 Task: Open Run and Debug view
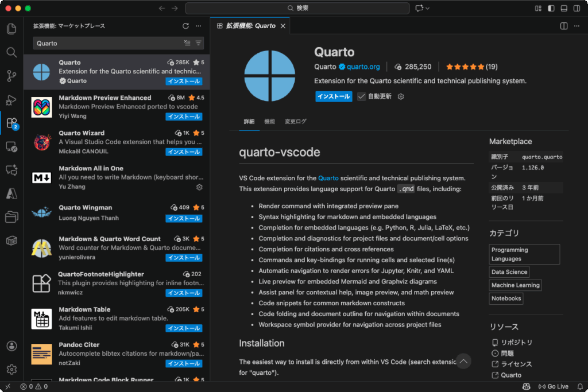pyautogui.click(x=11, y=100)
